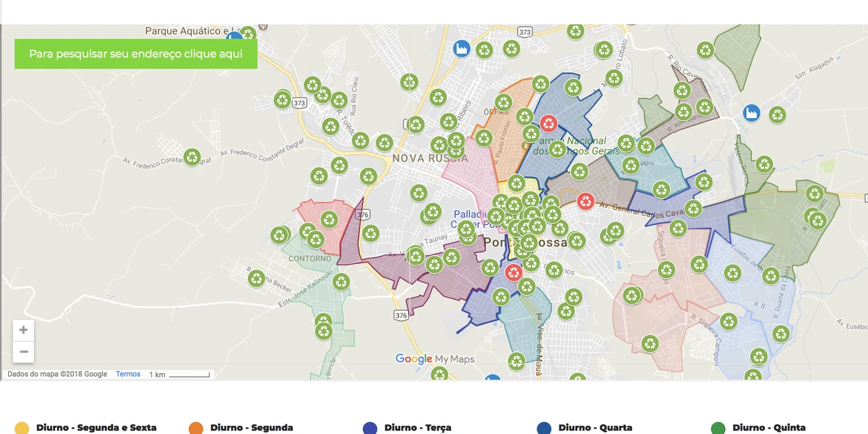Click the purple Diurno - Terça swatch
The width and height of the screenshot is (868, 434).
370,428
